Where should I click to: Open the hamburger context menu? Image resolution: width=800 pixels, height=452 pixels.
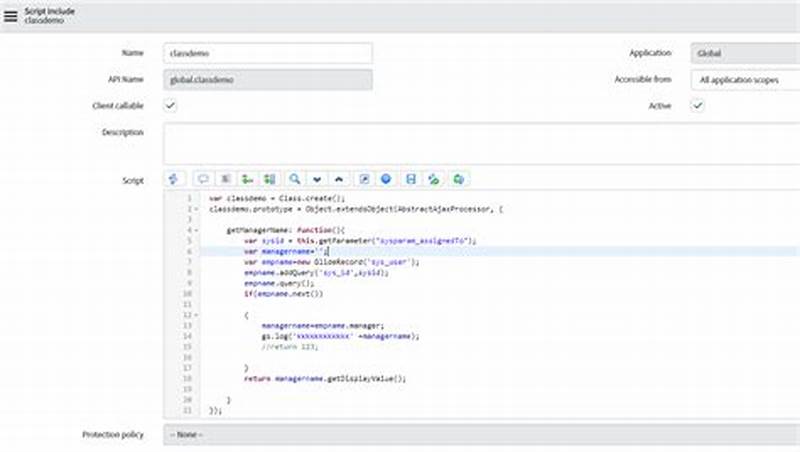10,16
